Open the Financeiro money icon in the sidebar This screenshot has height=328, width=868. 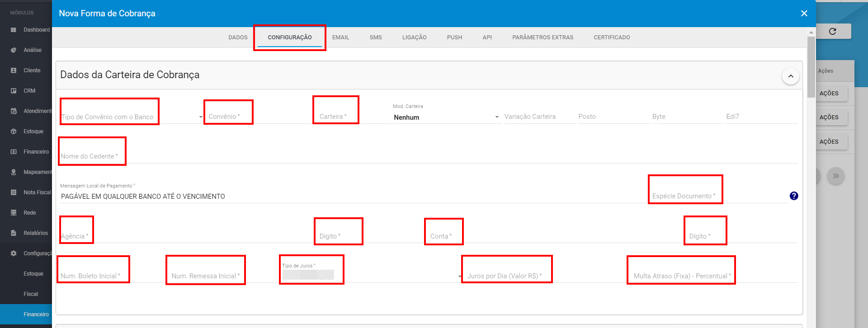point(14,152)
